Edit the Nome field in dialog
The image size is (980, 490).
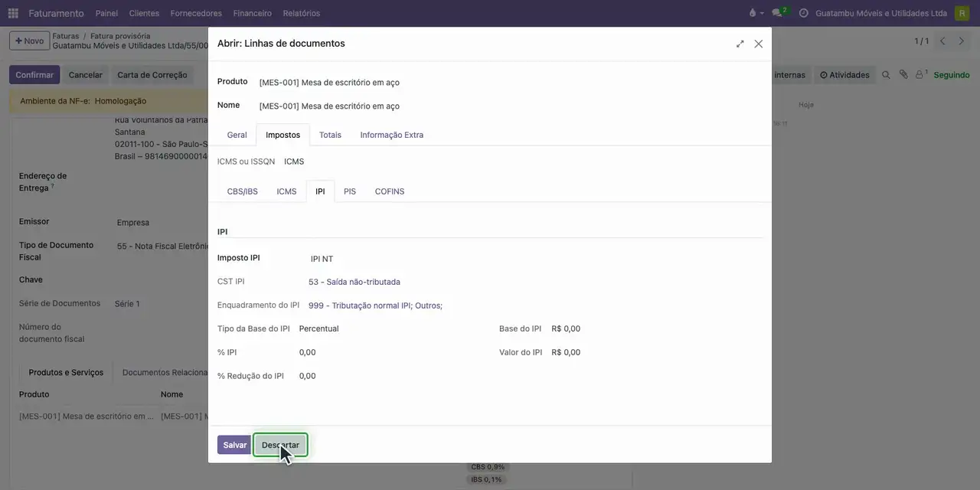pos(329,106)
